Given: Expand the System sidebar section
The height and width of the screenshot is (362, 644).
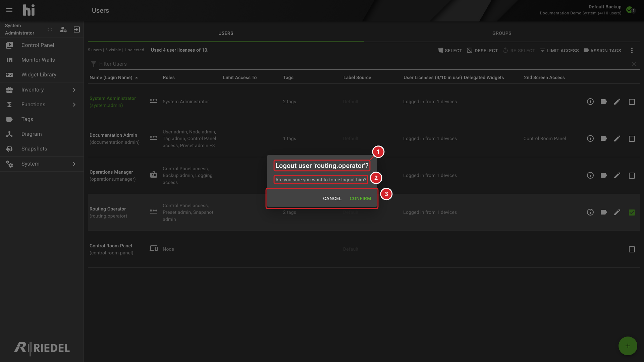Looking at the screenshot, I should coord(42,164).
